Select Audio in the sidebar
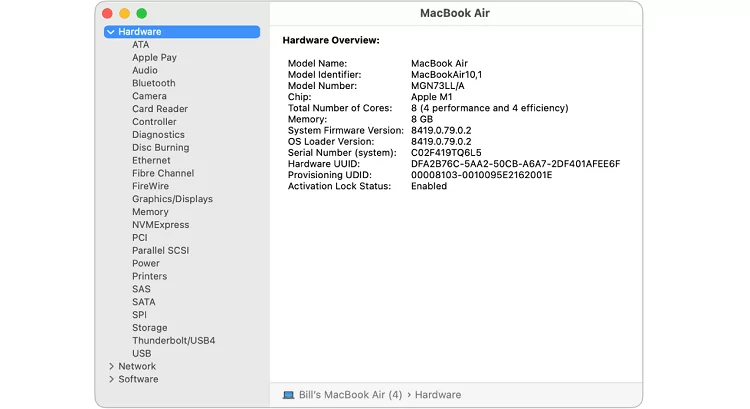The height and width of the screenshot is (409, 750). click(145, 70)
